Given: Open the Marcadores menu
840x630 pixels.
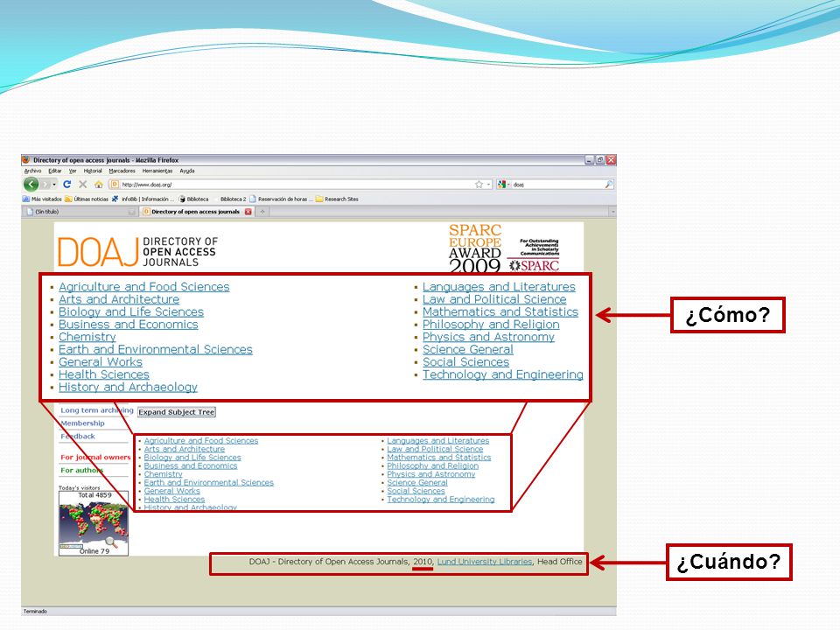Looking at the screenshot, I should click(122, 171).
